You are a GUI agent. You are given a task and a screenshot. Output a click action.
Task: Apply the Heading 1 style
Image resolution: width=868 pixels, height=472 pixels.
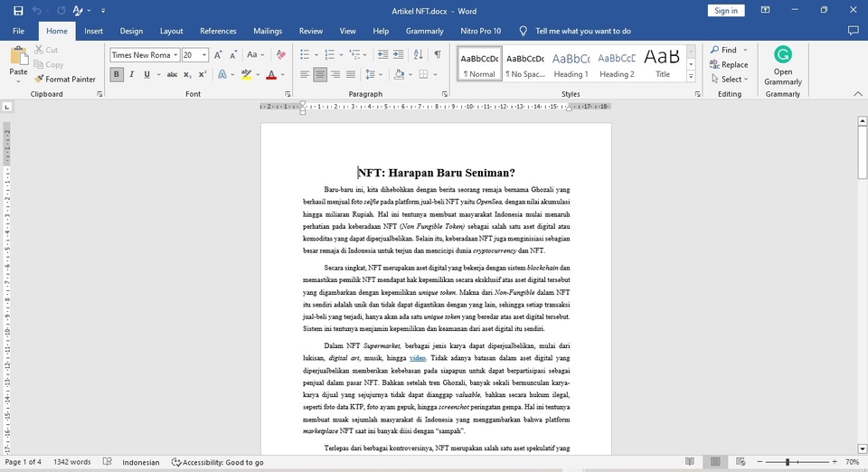point(571,63)
